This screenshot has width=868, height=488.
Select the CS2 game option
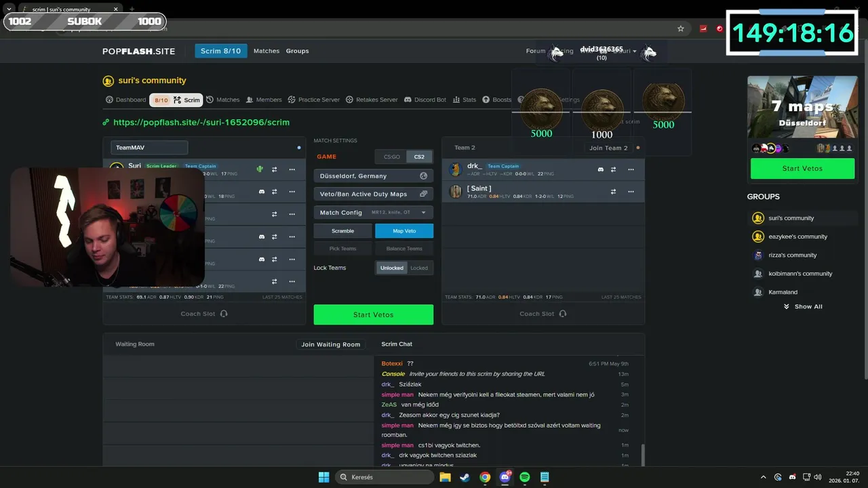419,157
